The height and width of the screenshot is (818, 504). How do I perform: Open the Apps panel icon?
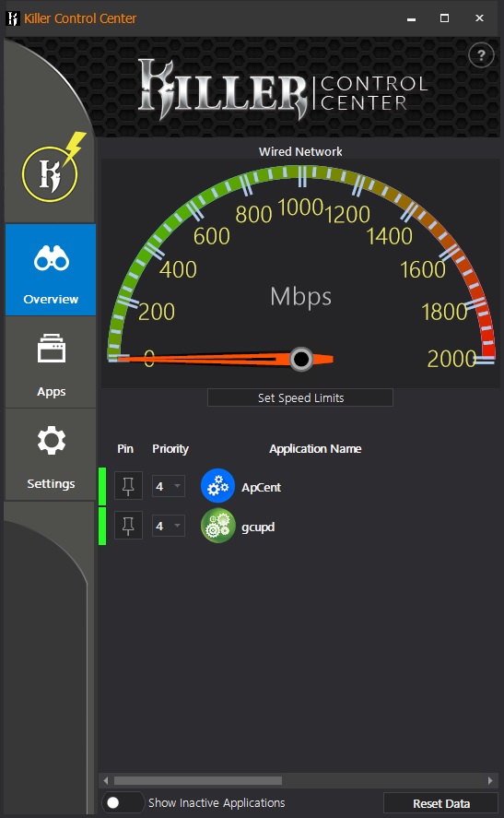pyautogui.click(x=51, y=348)
